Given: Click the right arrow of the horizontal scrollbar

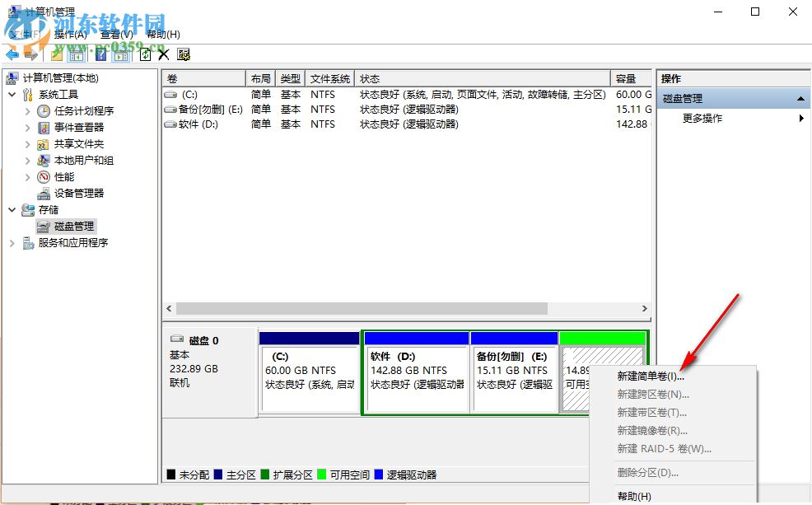Looking at the screenshot, I should [x=645, y=308].
